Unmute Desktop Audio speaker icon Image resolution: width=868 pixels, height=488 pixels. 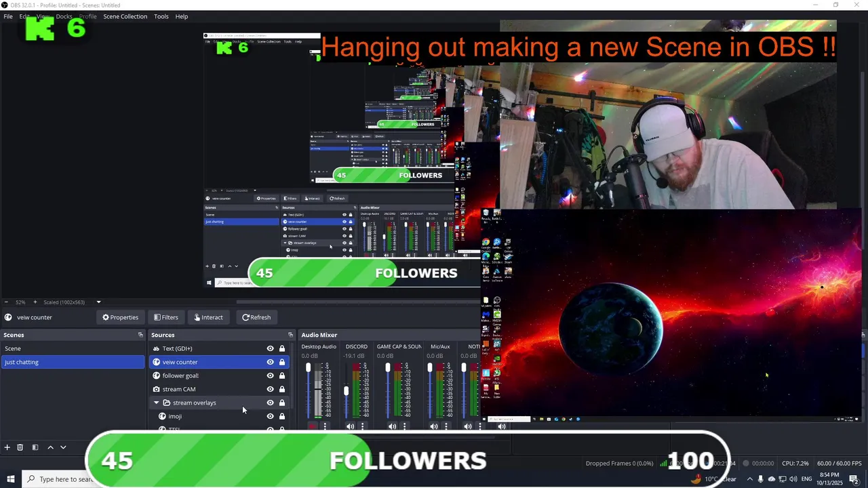pyautogui.click(x=312, y=426)
